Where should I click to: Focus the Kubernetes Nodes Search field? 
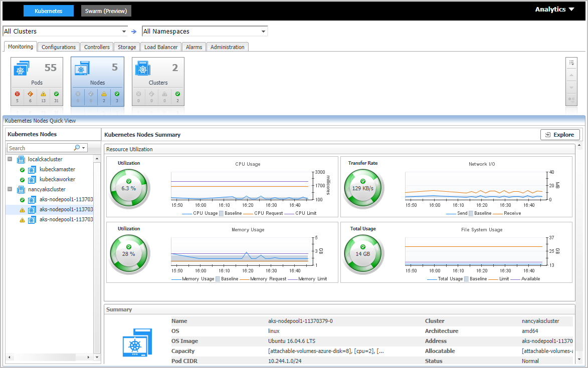click(x=41, y=148)
